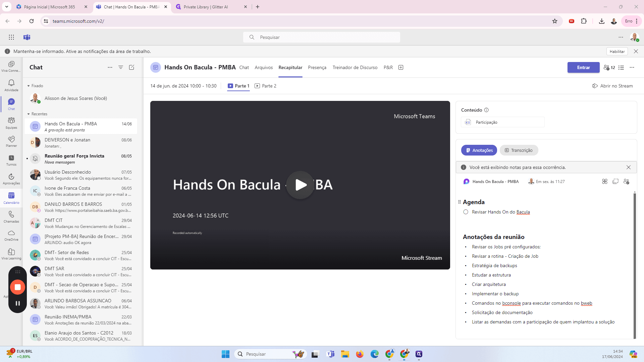Image resolution: width=644 pixels, height=362 pixels.
Task: Open Viva Learning in the sidebar
Action: point(11,254)
